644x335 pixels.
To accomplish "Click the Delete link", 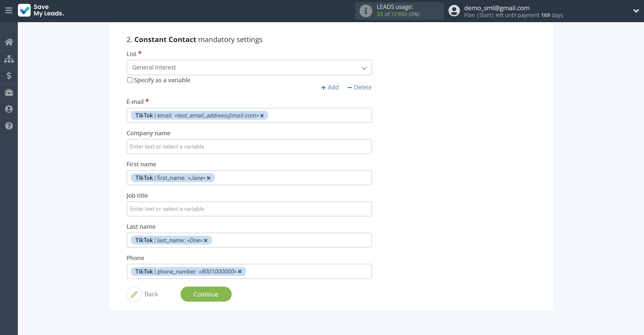I will [x=359, y=87].
